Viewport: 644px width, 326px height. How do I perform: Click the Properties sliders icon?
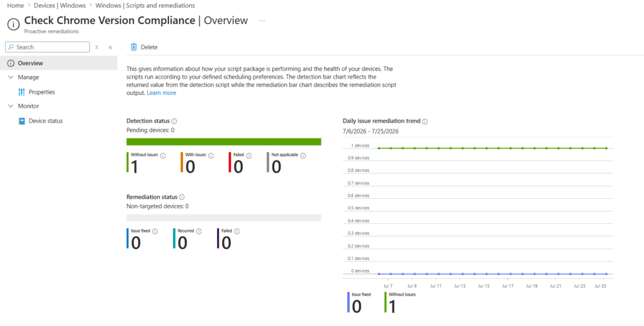coord(22,92)
